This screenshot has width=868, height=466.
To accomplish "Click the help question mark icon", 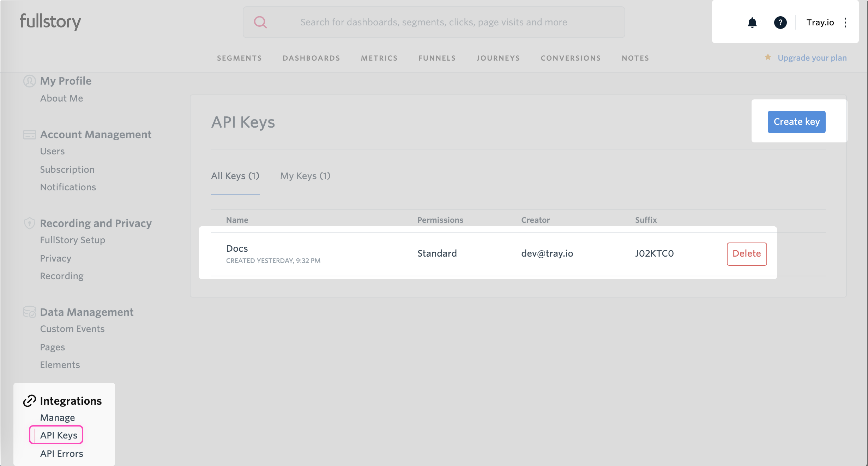I will [x=780, y=22].
